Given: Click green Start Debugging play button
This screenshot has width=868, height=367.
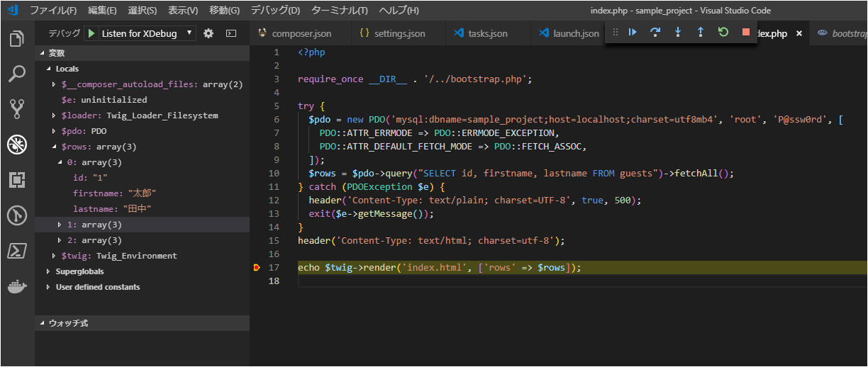Looking at the screenshot, I should click(91, 33).
